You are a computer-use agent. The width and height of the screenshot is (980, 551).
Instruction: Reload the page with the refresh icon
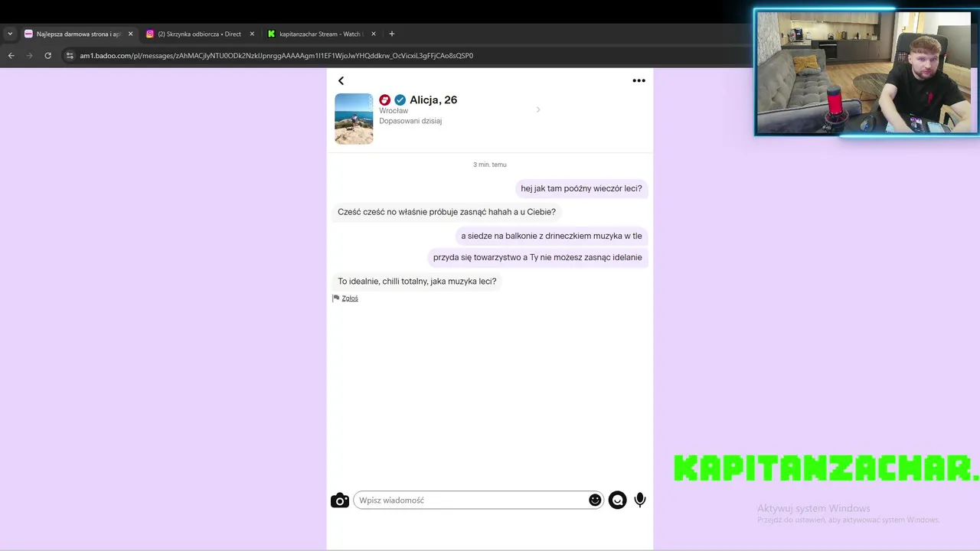(47, 56)
